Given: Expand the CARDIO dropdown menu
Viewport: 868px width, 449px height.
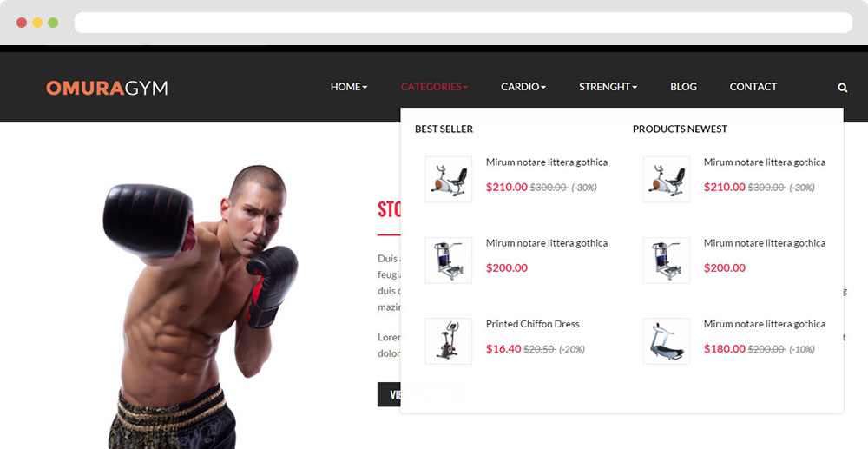Looking at the screenshot, I should pyautogui.click(x=523, y=87).
